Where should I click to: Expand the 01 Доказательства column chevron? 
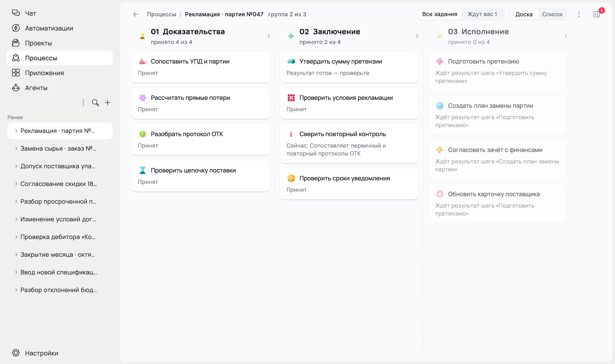tap(269, 36)
